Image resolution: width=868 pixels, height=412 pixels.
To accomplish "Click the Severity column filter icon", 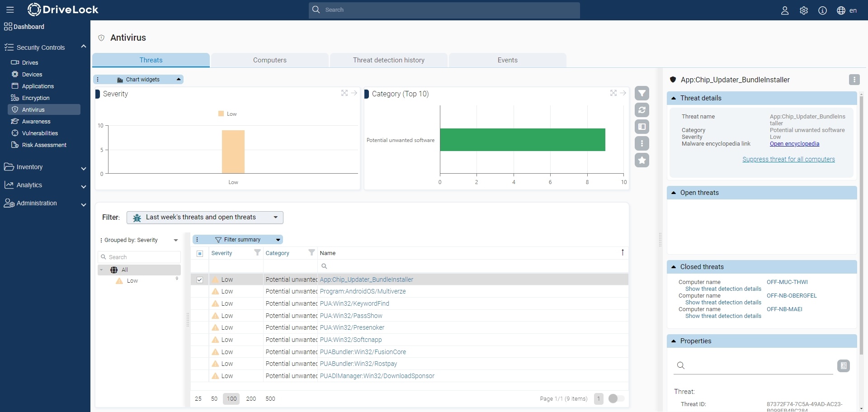I will (x=257, y=252).
